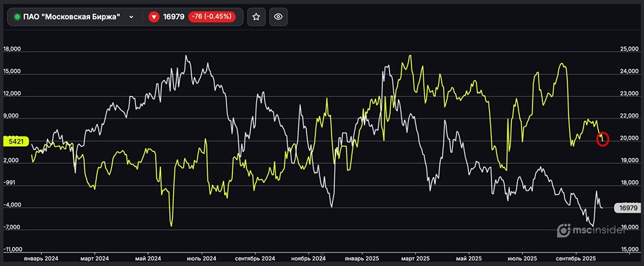644x266 pixels.
Task: Click the -4,000 left-axis label
Action: [12, 205]
